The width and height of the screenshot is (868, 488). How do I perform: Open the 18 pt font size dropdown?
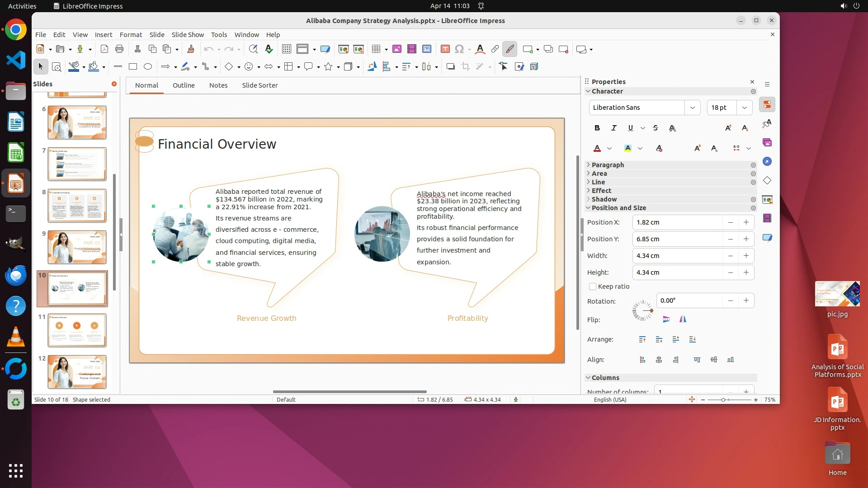point(744,108)
